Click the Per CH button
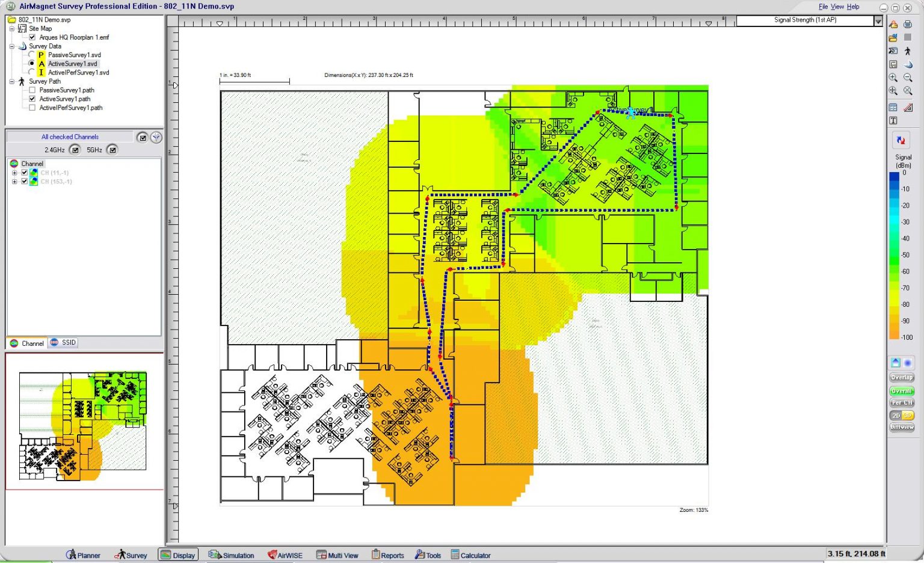 901,403
